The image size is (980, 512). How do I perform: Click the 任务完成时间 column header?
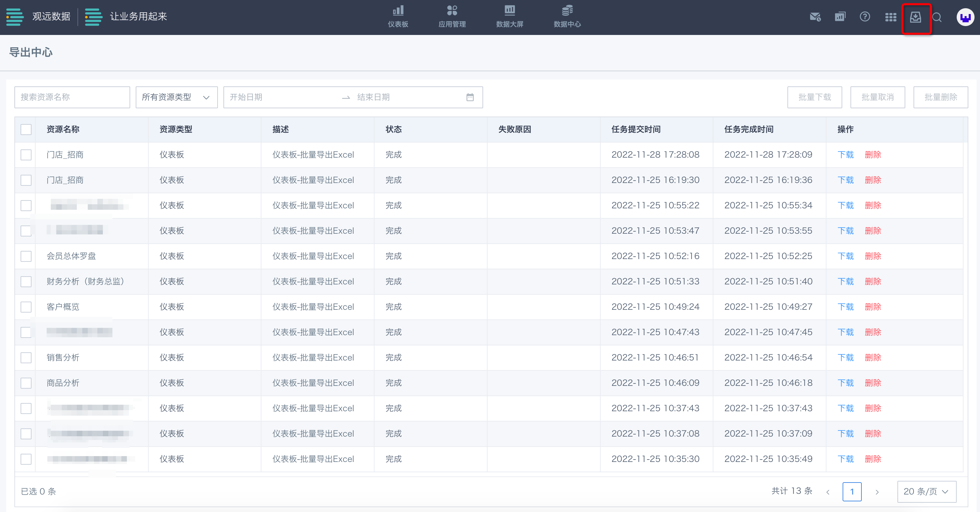(749, 129)
